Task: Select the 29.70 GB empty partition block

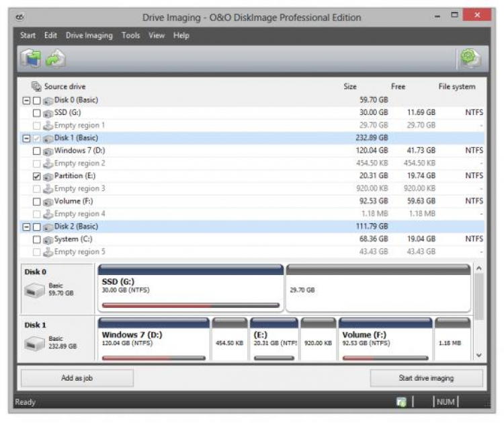Action: pyautogui.click(x=378, y=288)
